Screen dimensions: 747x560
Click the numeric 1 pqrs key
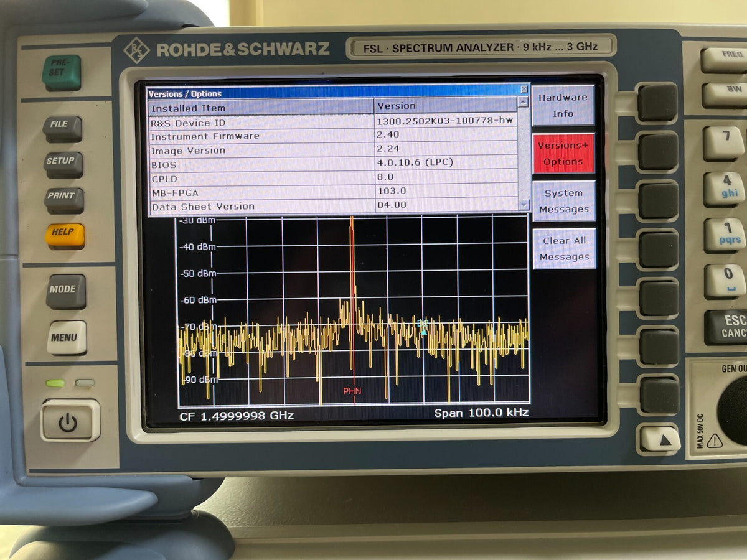(725, 235)
